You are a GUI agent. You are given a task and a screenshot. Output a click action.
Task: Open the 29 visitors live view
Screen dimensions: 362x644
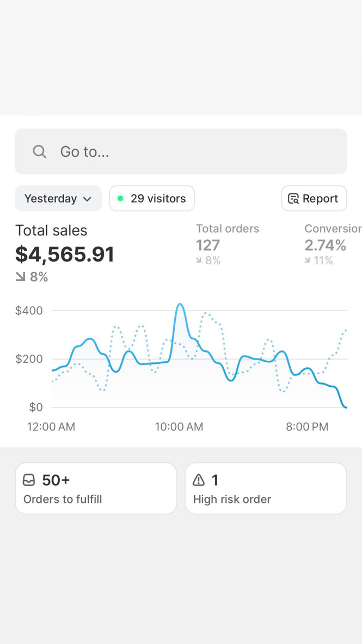[x=152, y=198]
